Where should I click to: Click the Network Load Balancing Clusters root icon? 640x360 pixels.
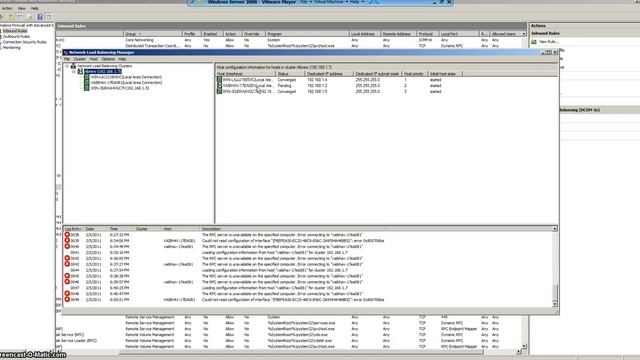73,66
